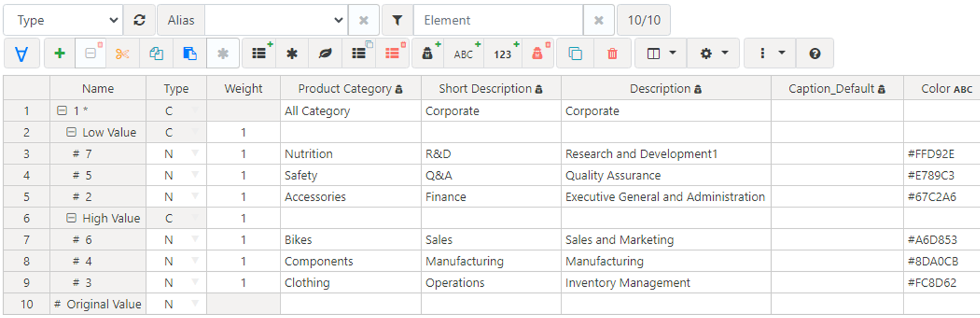
Task: Collapse the High Value node
Action: (x=71, y=218)
